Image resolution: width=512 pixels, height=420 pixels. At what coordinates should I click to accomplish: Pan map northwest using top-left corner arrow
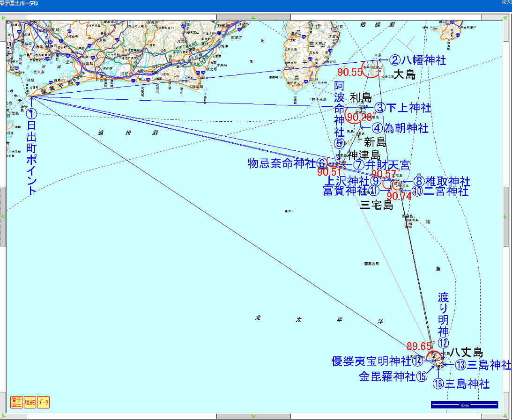click(x=3, y=17)
